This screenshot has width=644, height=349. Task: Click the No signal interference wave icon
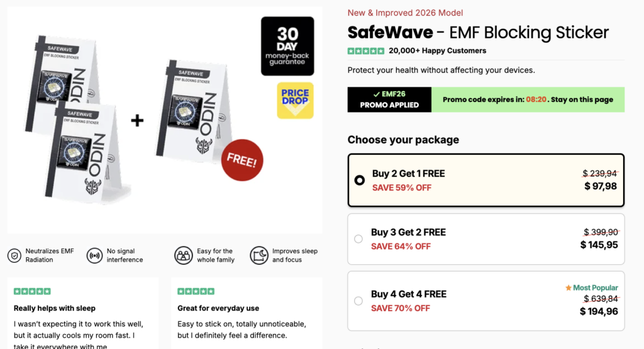94,255
